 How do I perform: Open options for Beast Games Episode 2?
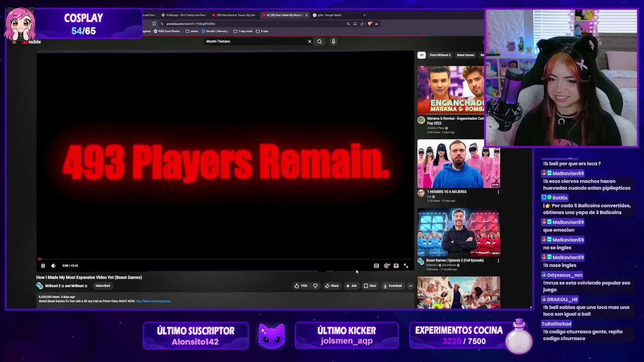pos(498,260)
